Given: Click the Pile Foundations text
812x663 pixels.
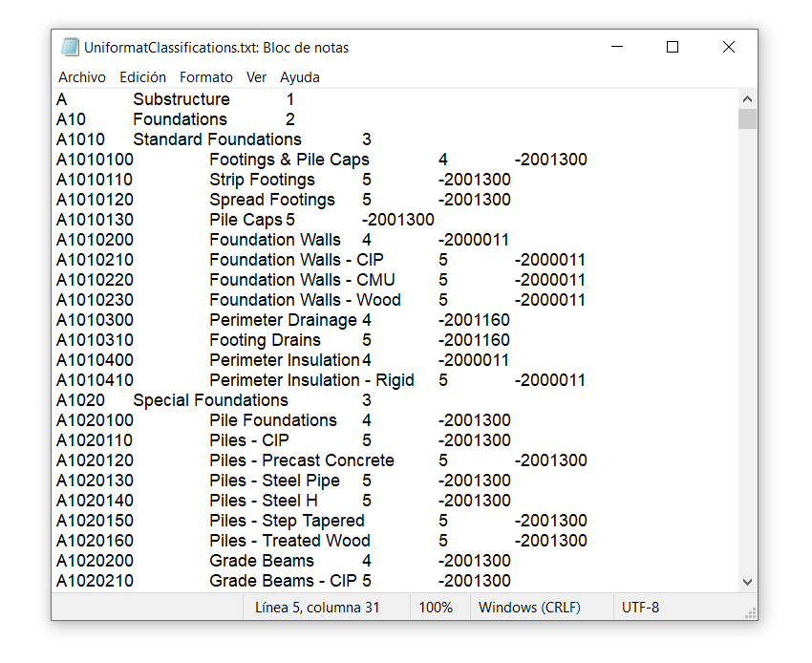Looking at the screenshot, I should coord(273,420).
